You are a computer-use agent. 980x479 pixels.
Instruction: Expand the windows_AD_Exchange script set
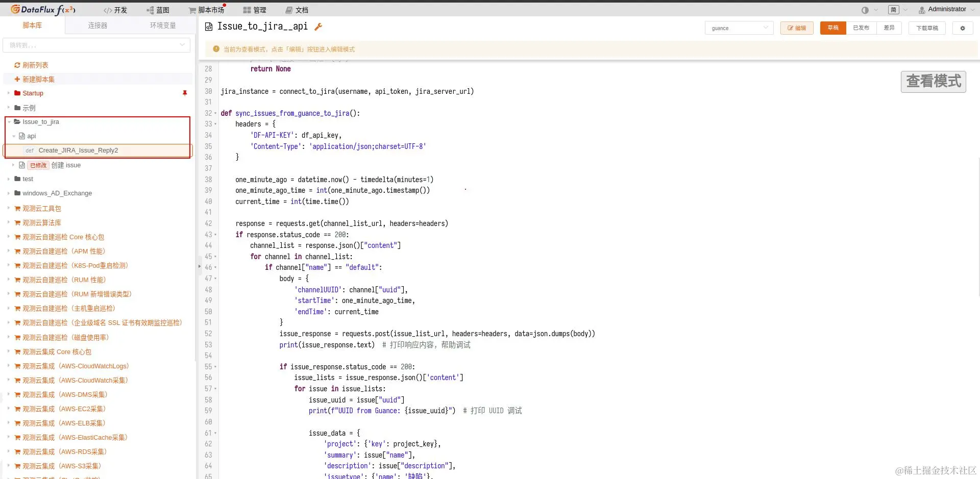pos(9,193)
